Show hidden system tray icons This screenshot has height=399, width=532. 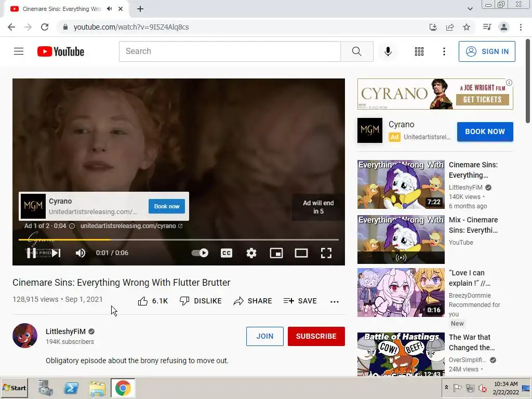tap(446, 388)
